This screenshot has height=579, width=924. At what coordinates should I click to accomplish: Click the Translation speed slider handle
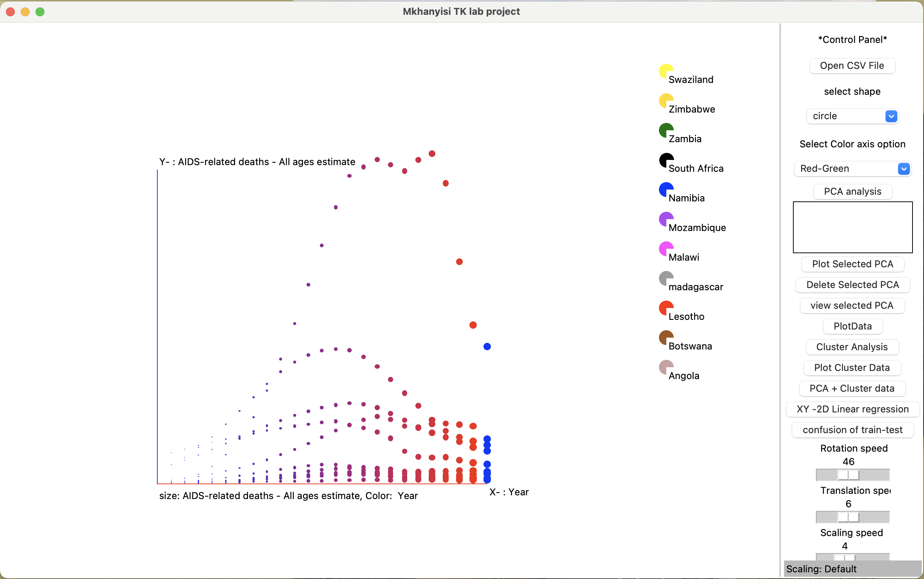tap(848, 517)
